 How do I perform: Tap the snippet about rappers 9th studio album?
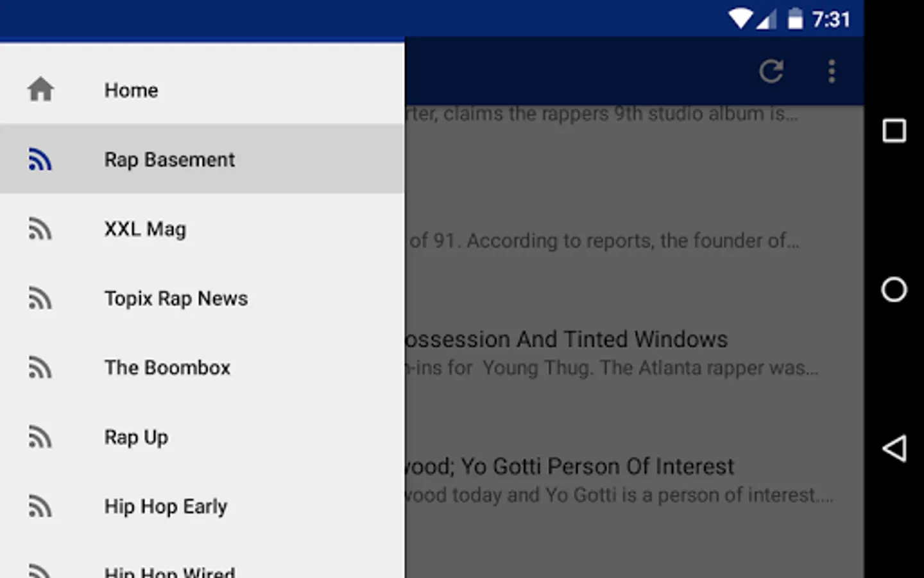602,114
